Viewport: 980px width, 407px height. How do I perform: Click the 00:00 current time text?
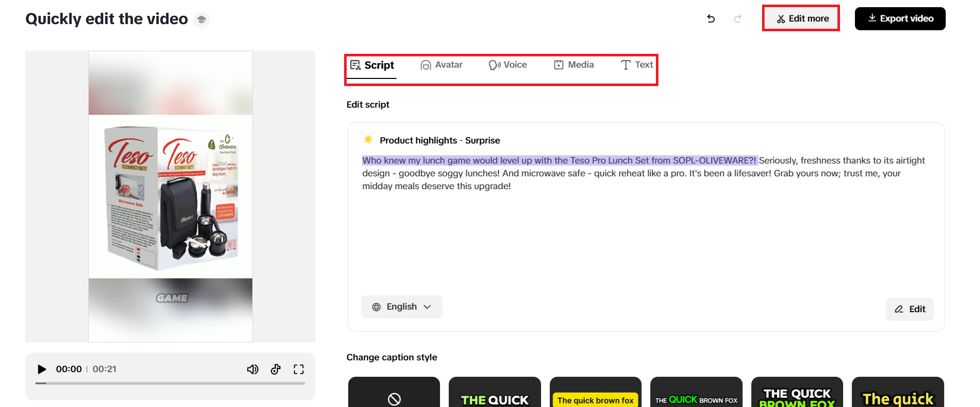pyautogui.click(x=69, y=369)
